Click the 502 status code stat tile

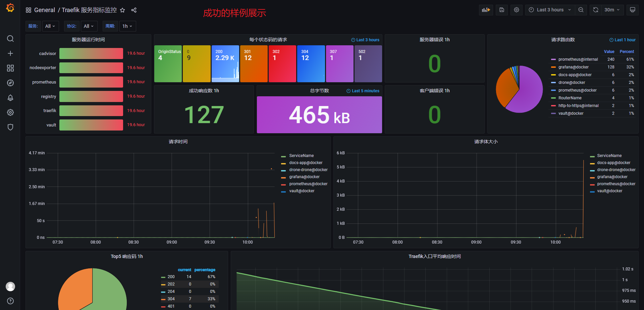(368, 64)
